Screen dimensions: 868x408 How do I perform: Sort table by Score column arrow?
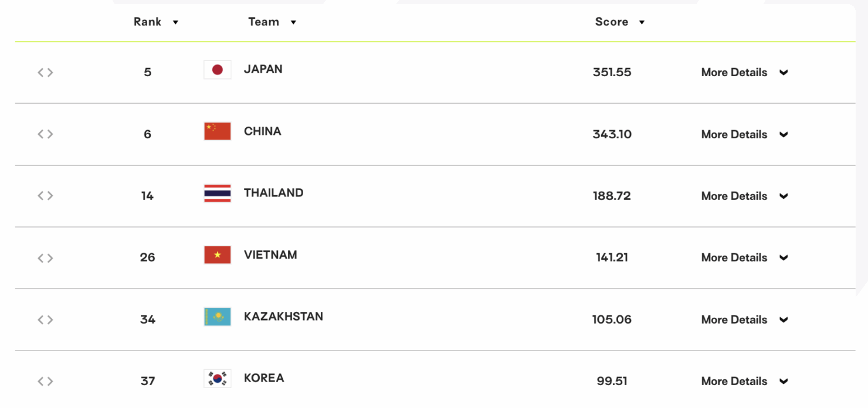tap(642, 23)
